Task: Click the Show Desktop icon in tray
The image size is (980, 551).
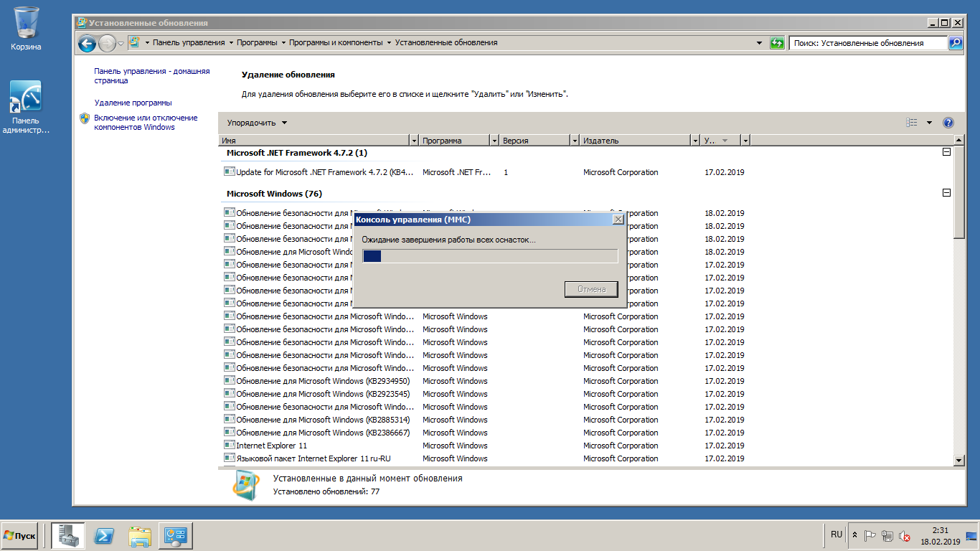Action: coord(972,536)
